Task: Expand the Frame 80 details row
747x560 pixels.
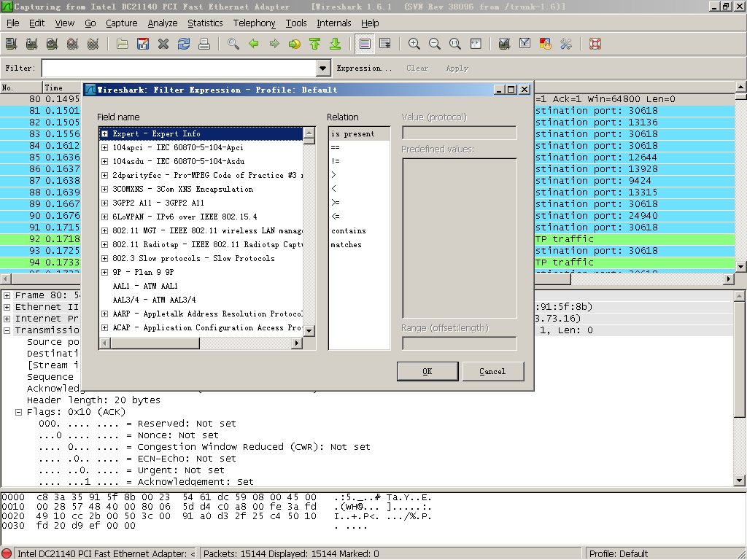Action: coord(7,295)
